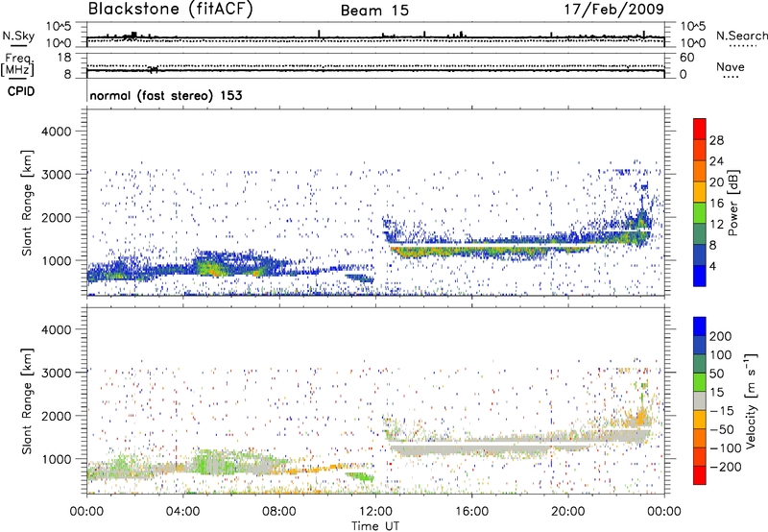The width and height of the screenshot is (768, 532).
Task: Click the 'Blackstone (fitACF)' plot title
Action: (x=171, y=10)
